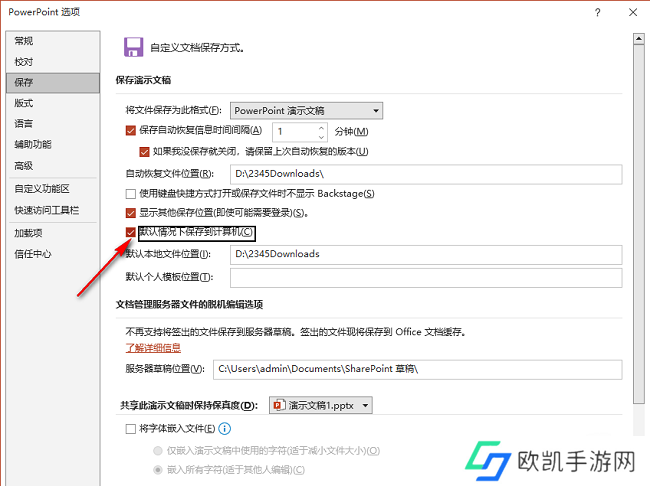
Task: Enable 不显示 Backstage checkbox
Action: [131, 194]
